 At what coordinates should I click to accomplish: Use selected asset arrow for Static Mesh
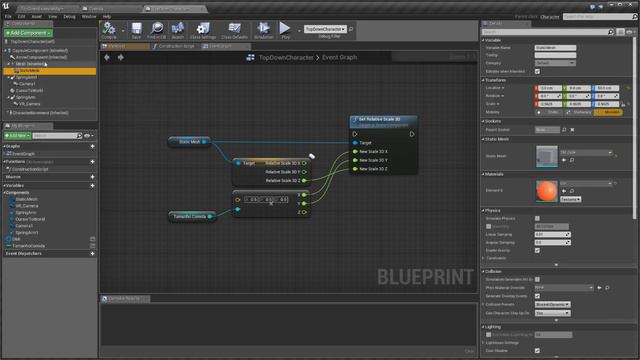point(564,160)
